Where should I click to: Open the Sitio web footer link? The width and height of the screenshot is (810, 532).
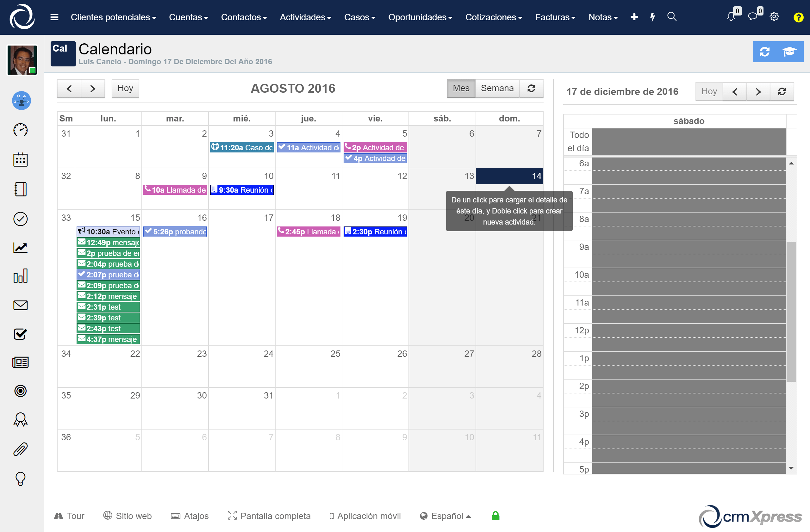click(128, 516)
